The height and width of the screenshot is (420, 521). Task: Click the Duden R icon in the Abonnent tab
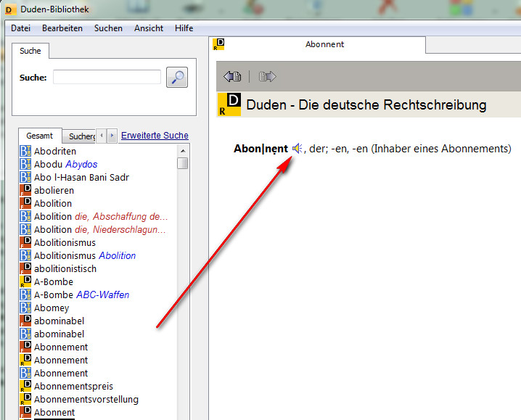218,44
